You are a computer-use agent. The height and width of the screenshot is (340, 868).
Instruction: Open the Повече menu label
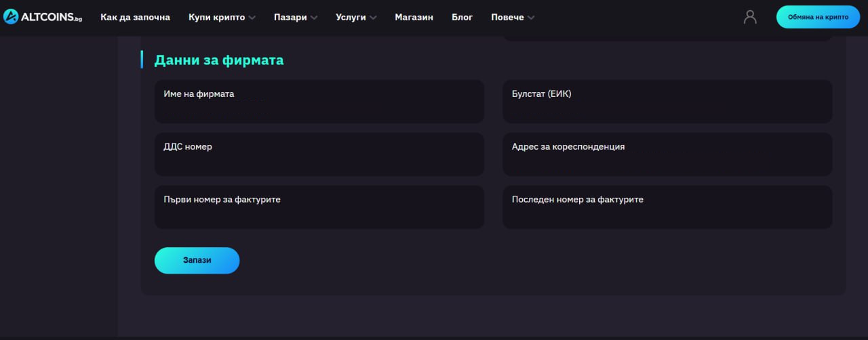507,17
